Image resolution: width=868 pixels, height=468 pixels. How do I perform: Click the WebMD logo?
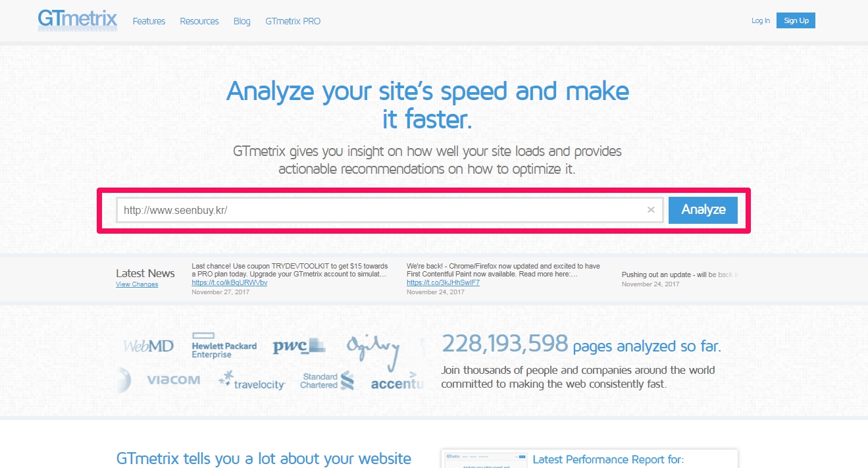pyautogui.click(x=149, y=346)
